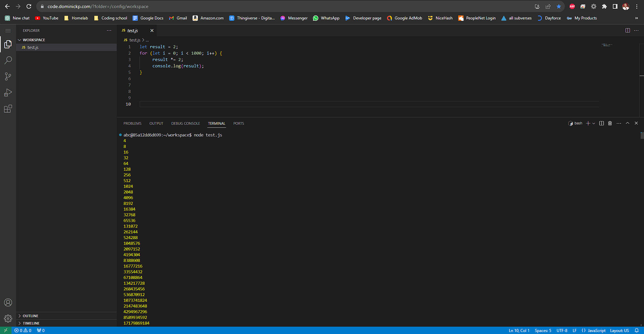Change end of line sequence LF

[x=575, y=330]
